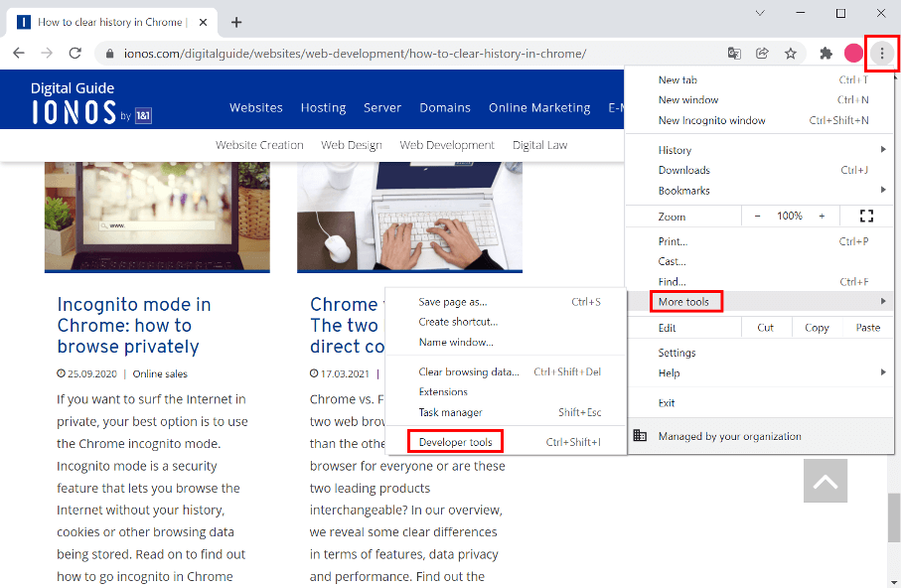902x588 pixels.
Task: Click the pink profile avatar
Action: pyautogui.click(x=853, y=54)
